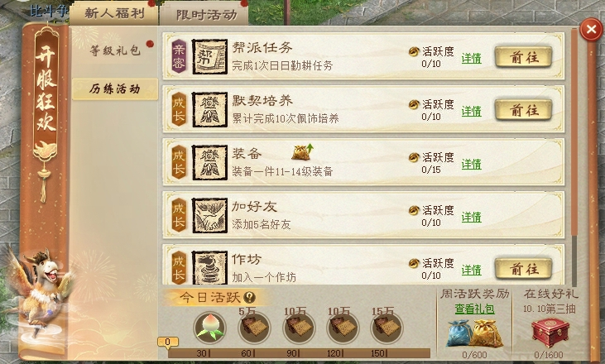
Task: Click the 作坊 snake icon
Action: [x=209, y=267]
